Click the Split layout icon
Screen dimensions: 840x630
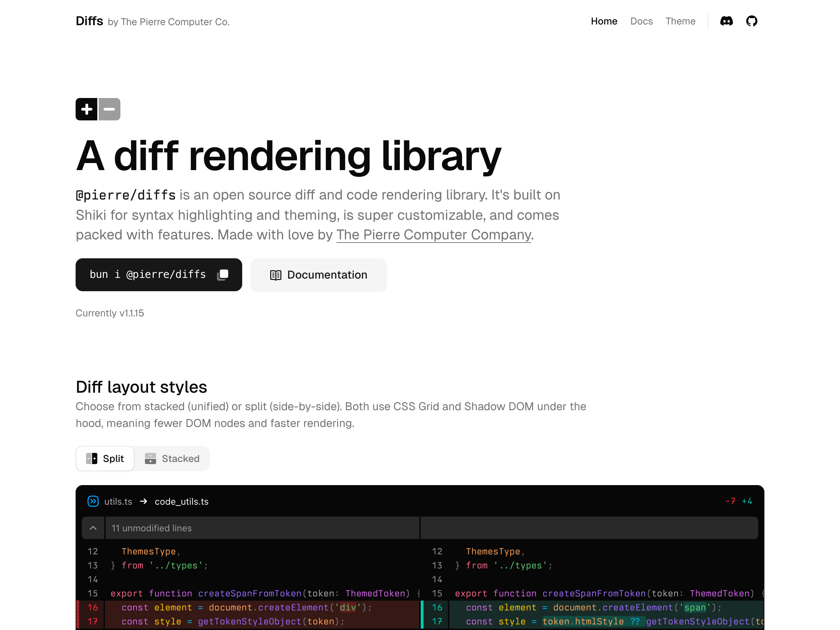tap(91, 458)
